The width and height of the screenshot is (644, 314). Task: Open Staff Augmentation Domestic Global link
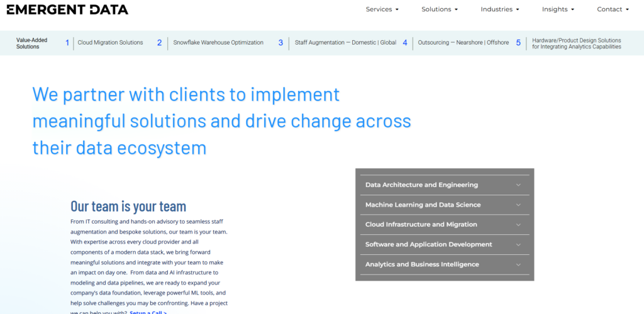(x=345, y=43)
